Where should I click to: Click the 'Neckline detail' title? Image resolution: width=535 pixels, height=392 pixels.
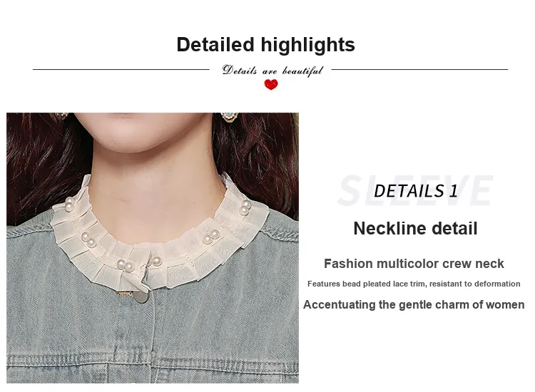[415, 228]
